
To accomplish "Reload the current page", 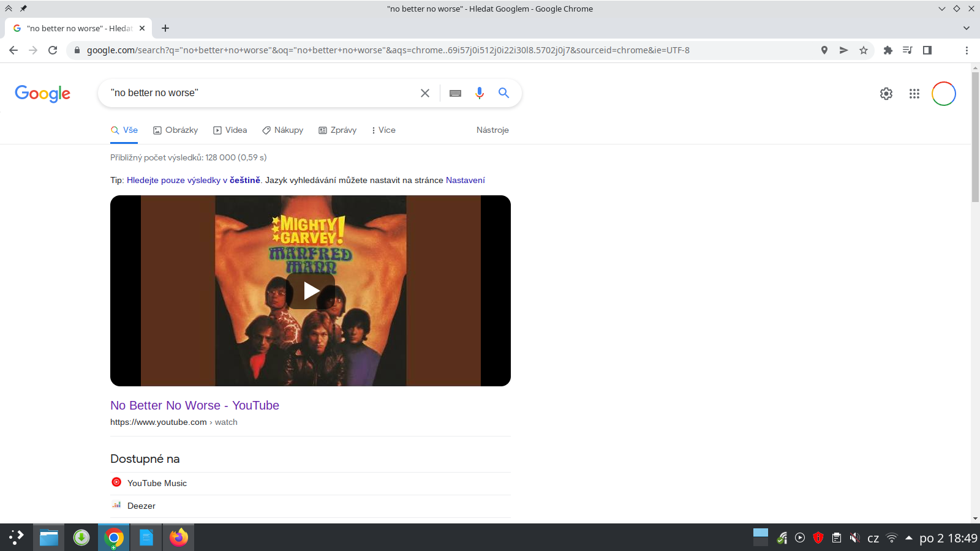I will pos(53,50).
